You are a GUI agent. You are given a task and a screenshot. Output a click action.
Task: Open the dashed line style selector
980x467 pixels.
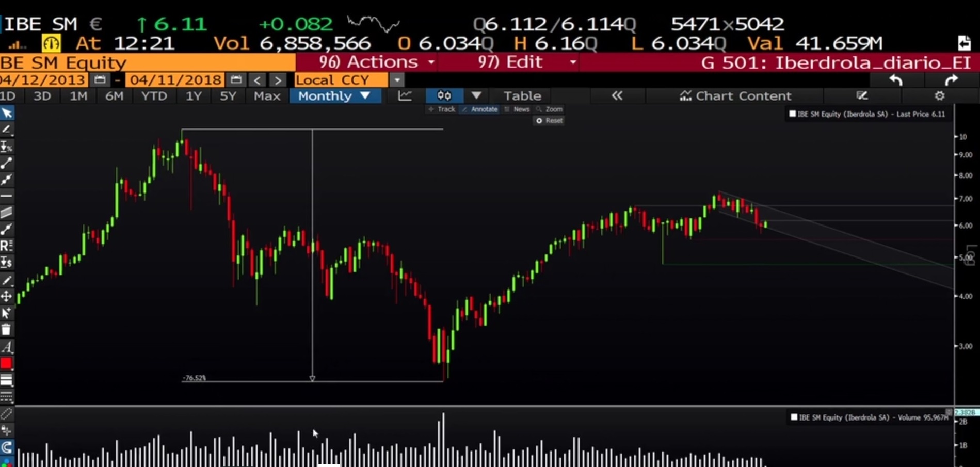coord(7,397)
